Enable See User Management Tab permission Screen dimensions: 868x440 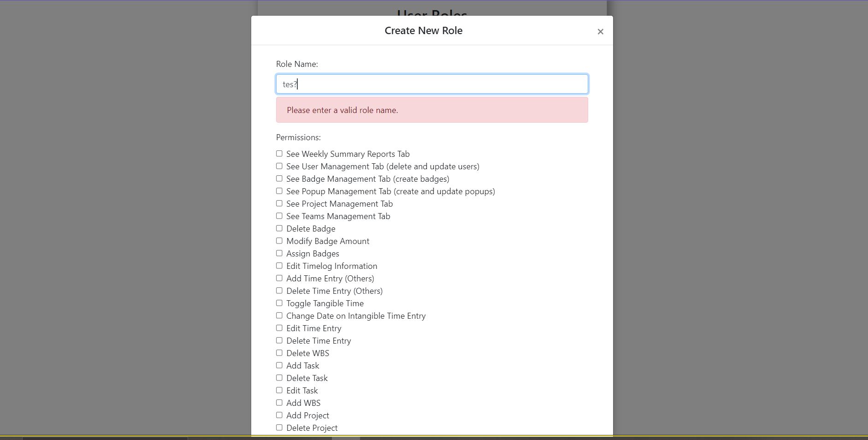pyautogui.click(x=279, y=166)
